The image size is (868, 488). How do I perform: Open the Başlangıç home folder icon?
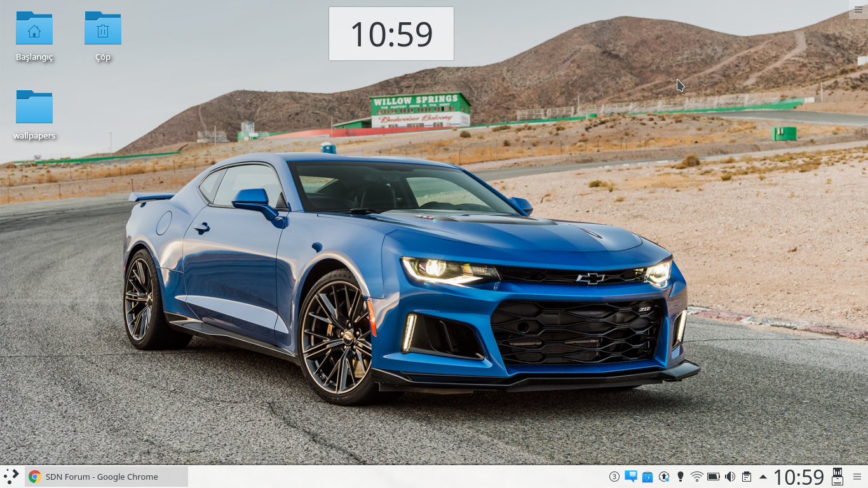pyautogui.click(x=34, y=37)
